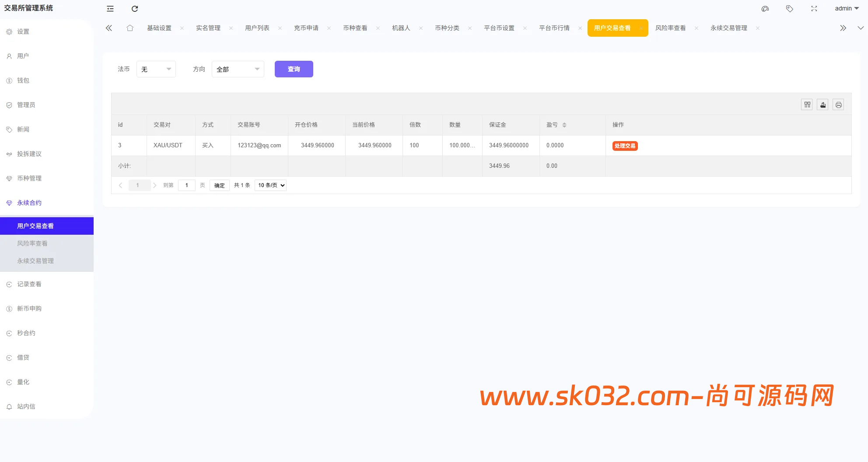Image resolution: width=868 pixels, height=462 pixels.
Task: Open the column filter icon of the table
Action: [807, 105]
